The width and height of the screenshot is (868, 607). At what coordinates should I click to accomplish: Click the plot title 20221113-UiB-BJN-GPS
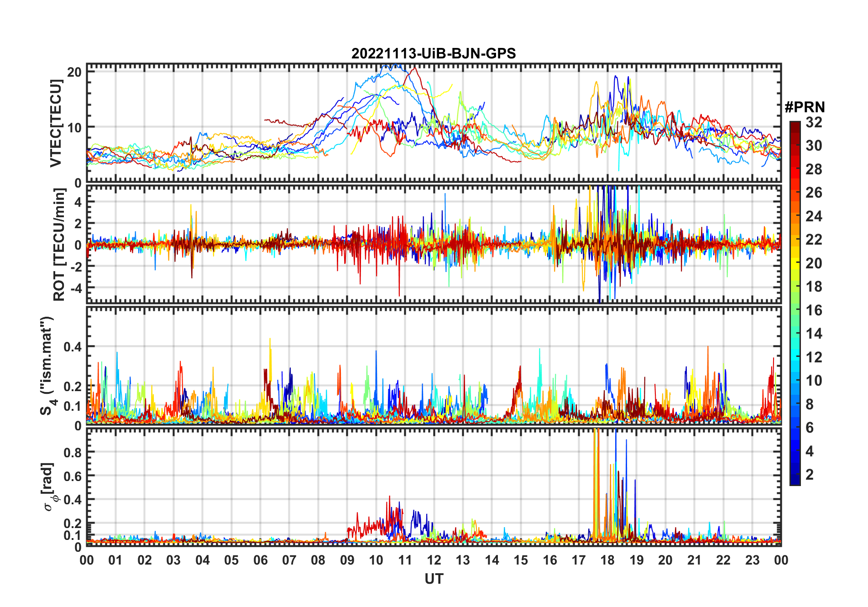[434, 54]
